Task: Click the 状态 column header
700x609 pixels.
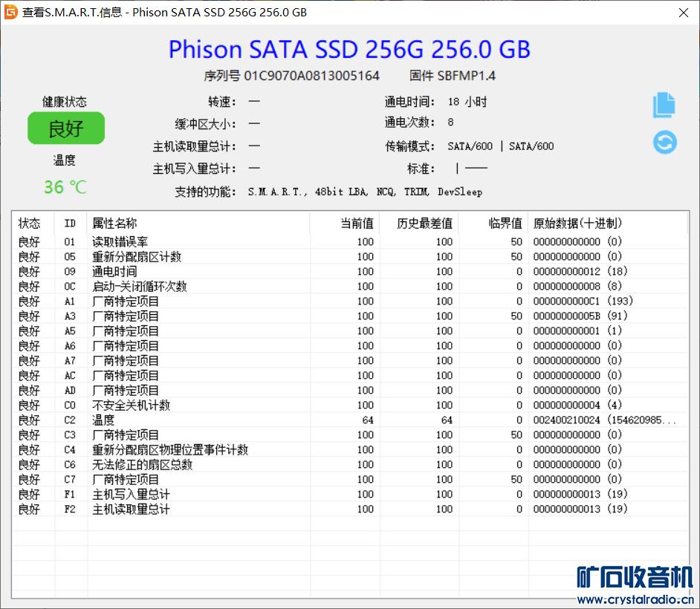Action: pos(33,223)
